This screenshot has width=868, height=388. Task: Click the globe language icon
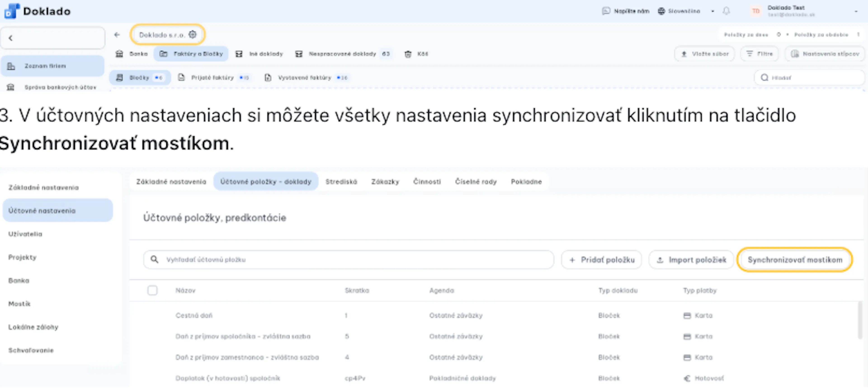click(661, 11)
